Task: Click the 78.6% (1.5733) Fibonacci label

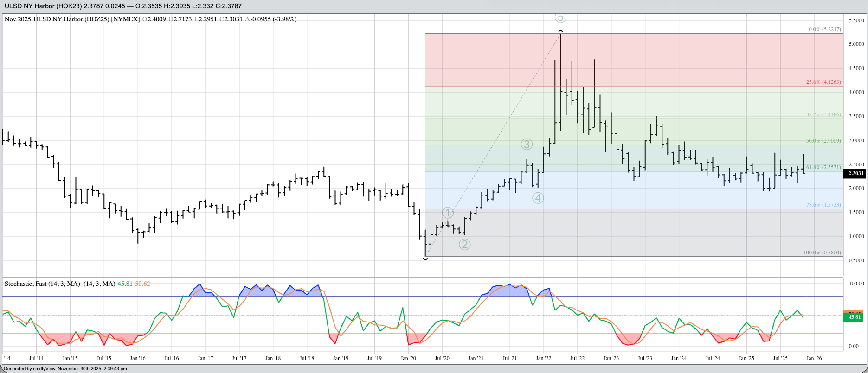Action: 823,204
